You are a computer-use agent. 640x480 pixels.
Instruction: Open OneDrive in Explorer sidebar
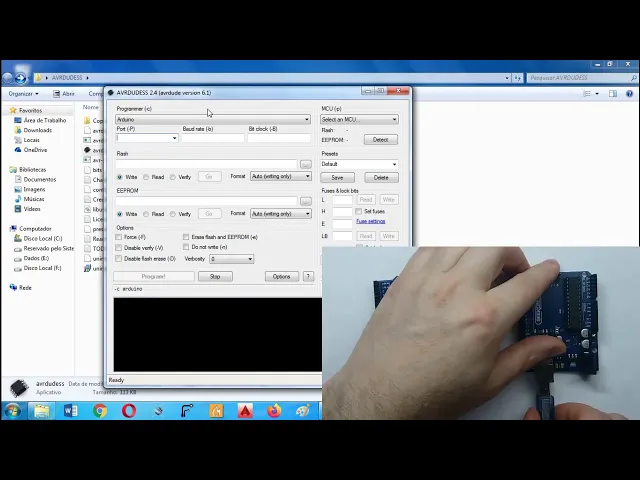tap(31, 150)
